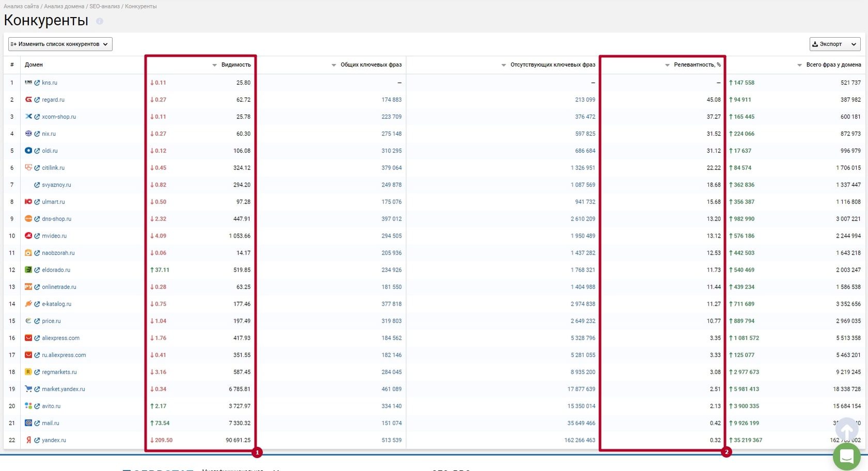Click the aliexpress.com favicon
Image resolution: width=868 pixels, height=471 pixels.
point(28,338)
